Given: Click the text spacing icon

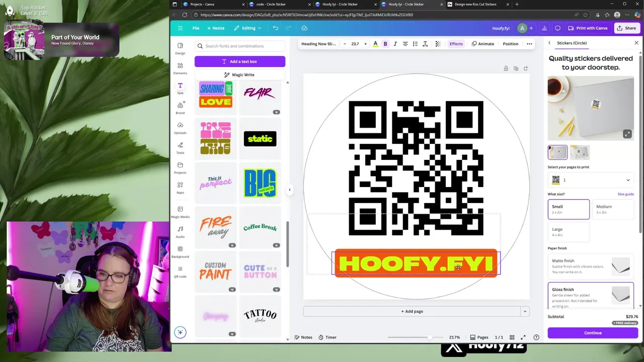Looking at the screenshot, I should tap(425, 44).
